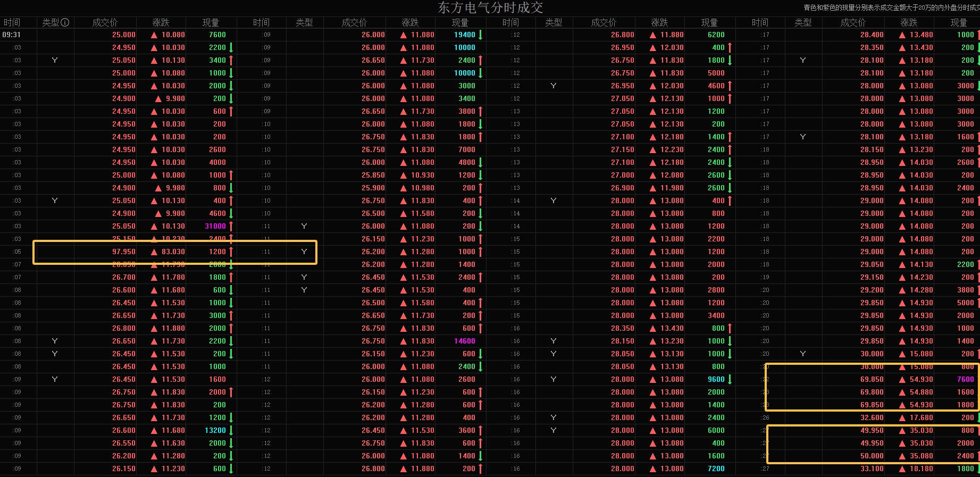980x477 pixels.
Task: Click the change value 54.880
Action: point(922,392)
